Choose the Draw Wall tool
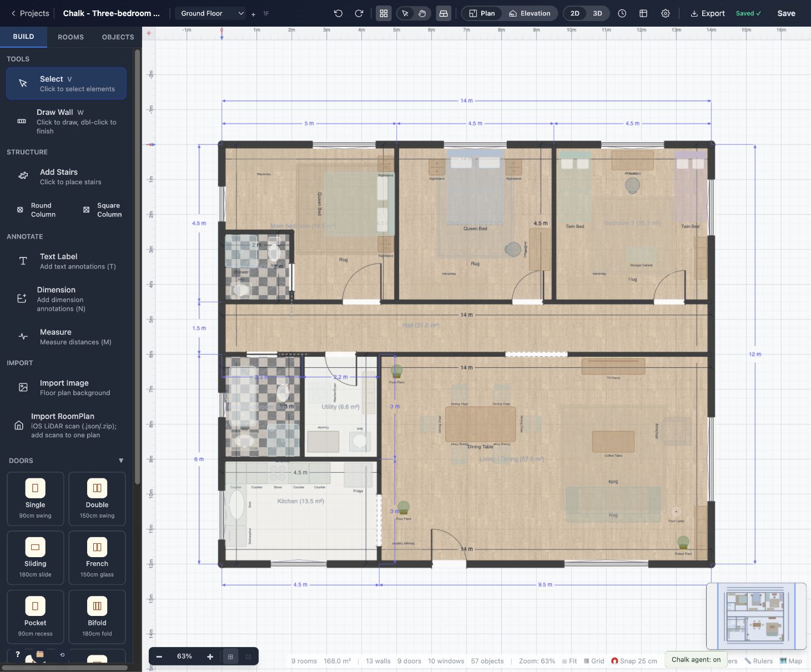Screen dimensions: 811x672 [66, 121]
